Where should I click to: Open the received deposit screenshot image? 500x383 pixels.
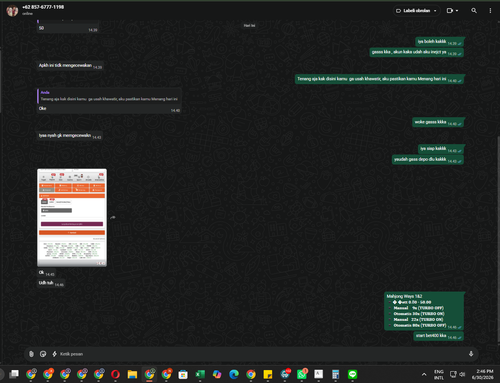tap(72, 217)
